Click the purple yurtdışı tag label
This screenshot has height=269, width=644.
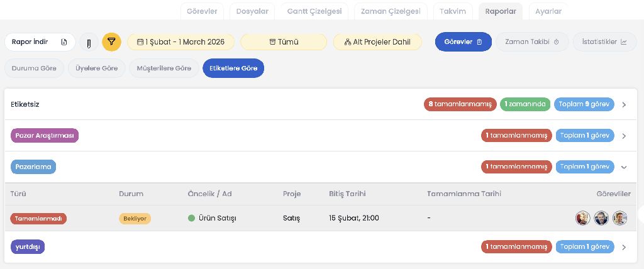tap(28, 247)
